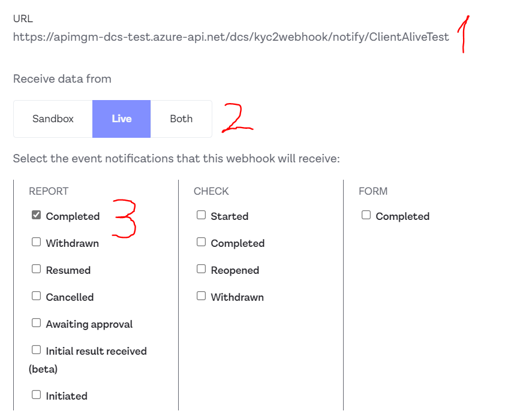Screen dimensions: 514x420
Task: Check the Cancelled report event
Action: click(x=37, y=296)
